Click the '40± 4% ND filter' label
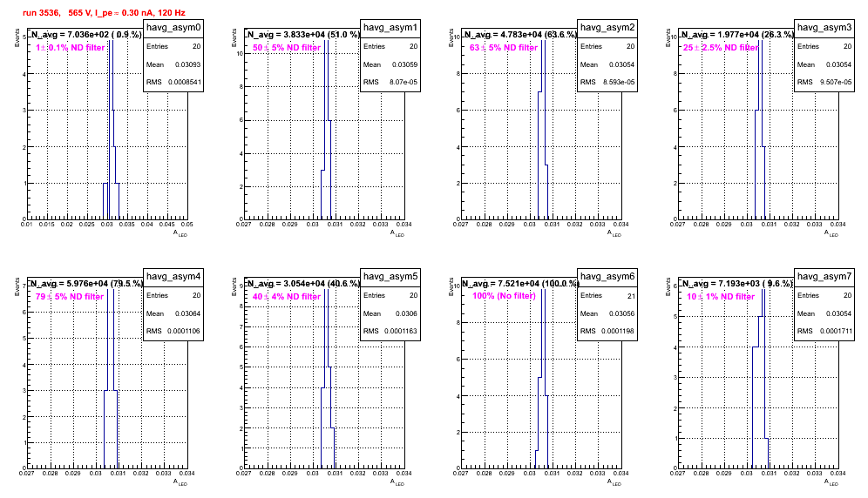This screenshot has width=868, height=498. 287,297
